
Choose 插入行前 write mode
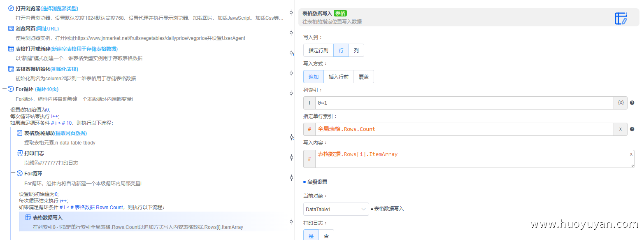(339, 77)
